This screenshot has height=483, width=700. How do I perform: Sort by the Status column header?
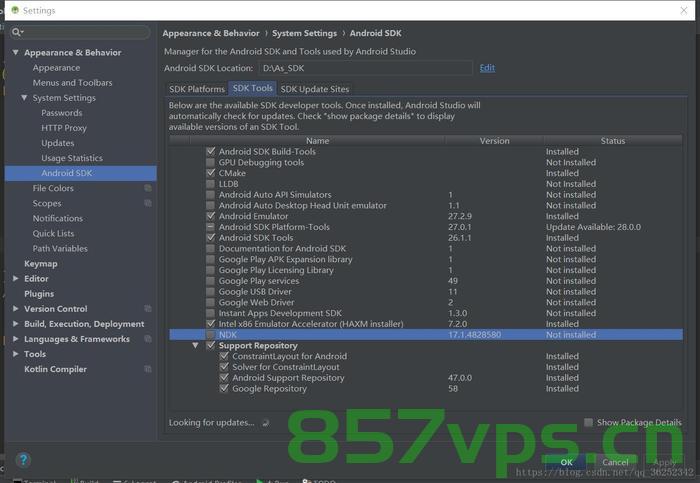click(x=612, y=141)
